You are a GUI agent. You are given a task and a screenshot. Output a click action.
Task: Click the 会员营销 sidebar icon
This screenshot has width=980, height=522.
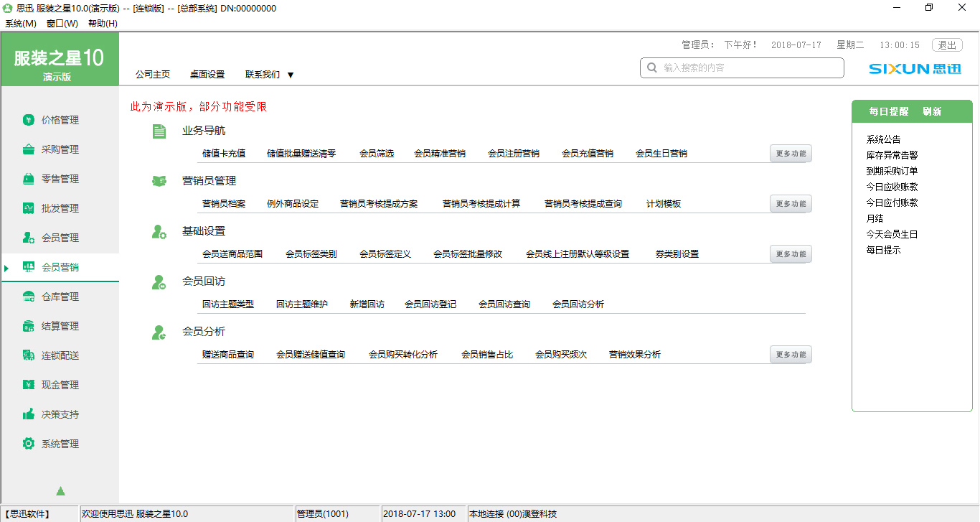pyautogui.click(x=29, y=267)
